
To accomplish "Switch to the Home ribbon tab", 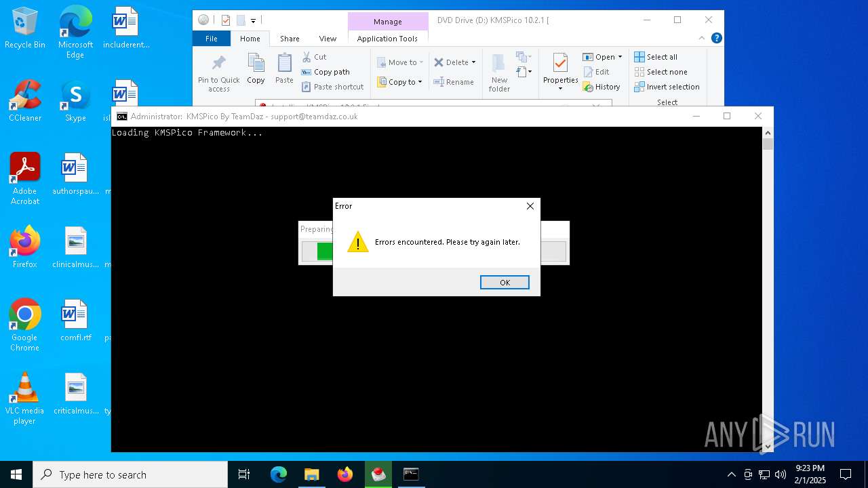I will pyautogui.click(x=250, y=39).
